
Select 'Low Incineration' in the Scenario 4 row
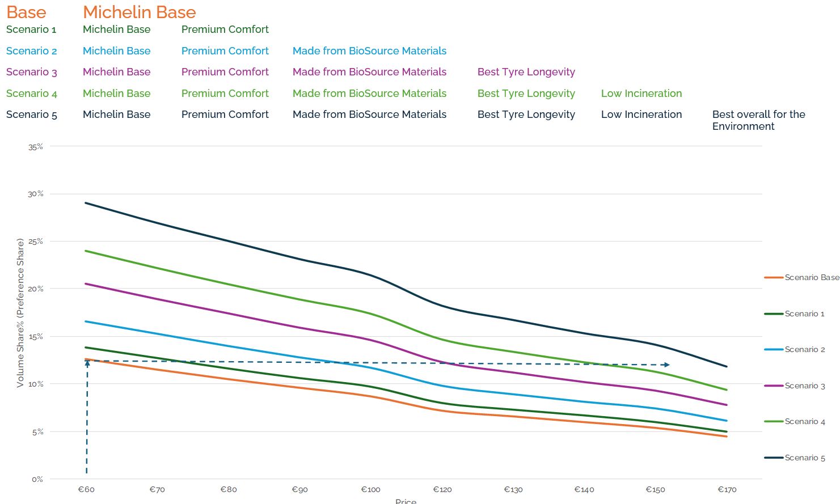tap(641, 94)
